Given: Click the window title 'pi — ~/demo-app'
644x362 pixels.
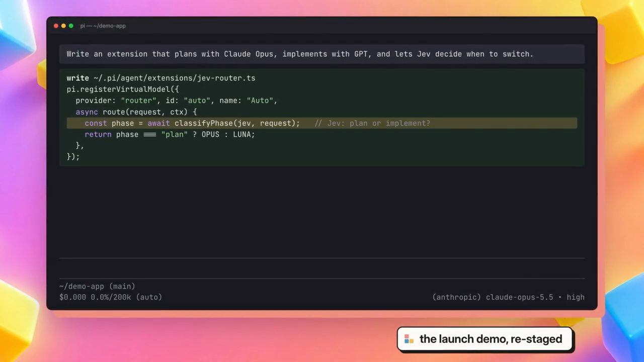Looking at the screenshot, I should click(x=103, y=26).
